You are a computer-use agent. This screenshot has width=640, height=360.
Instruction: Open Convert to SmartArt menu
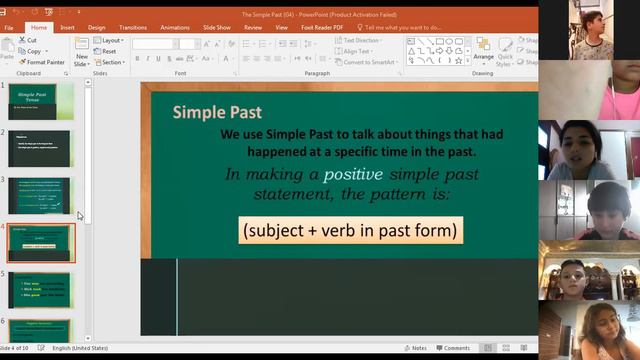(367, 62)
